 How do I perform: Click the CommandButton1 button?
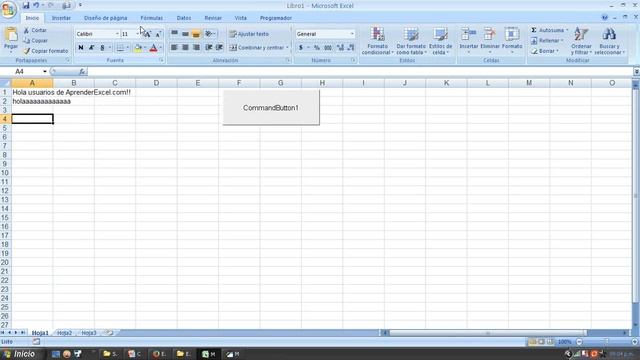[271, 108]
